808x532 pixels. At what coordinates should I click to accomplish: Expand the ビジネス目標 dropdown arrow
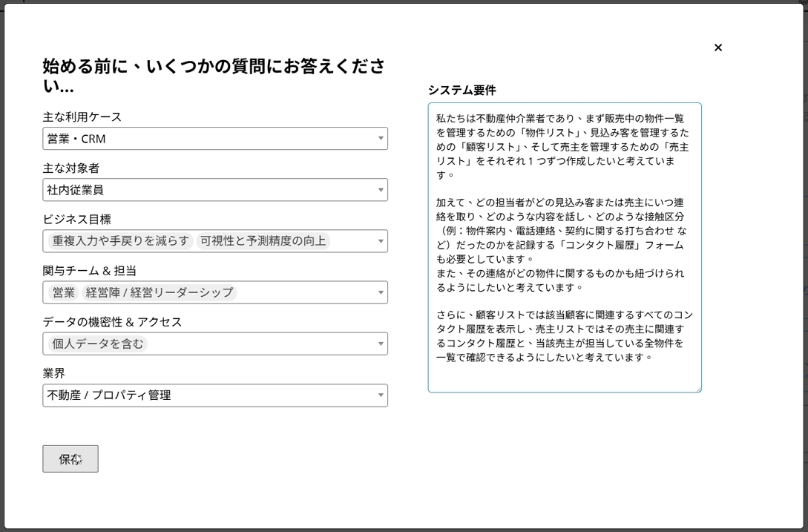pos(380,241)
